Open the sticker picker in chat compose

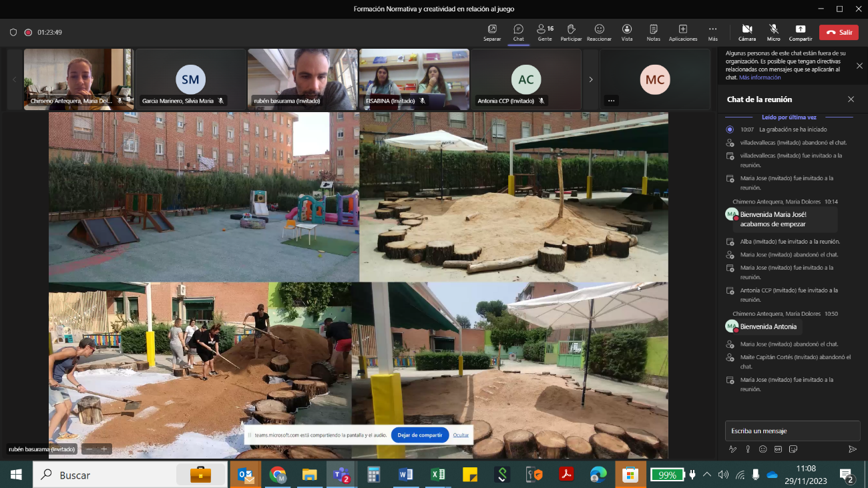coord(793,449)
